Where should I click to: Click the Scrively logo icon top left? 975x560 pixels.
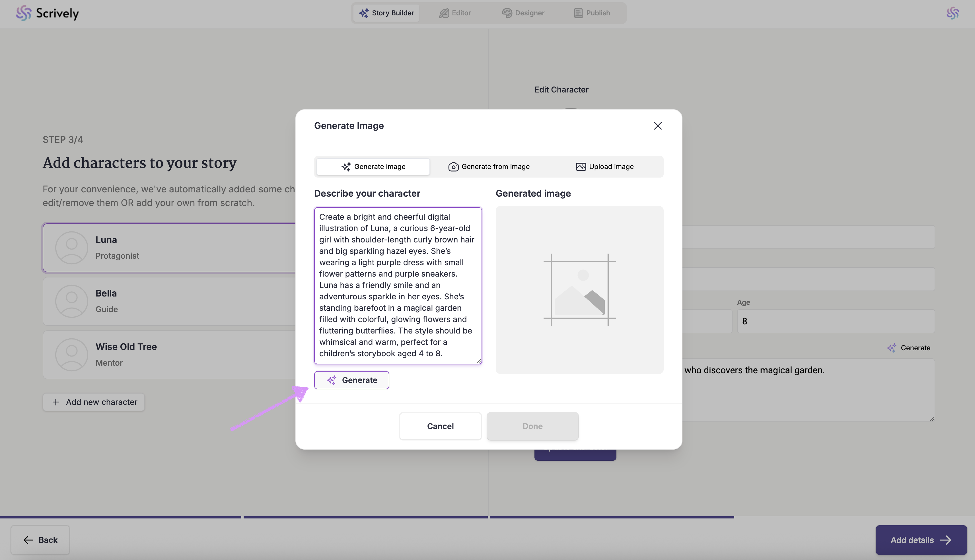point(23,13)
